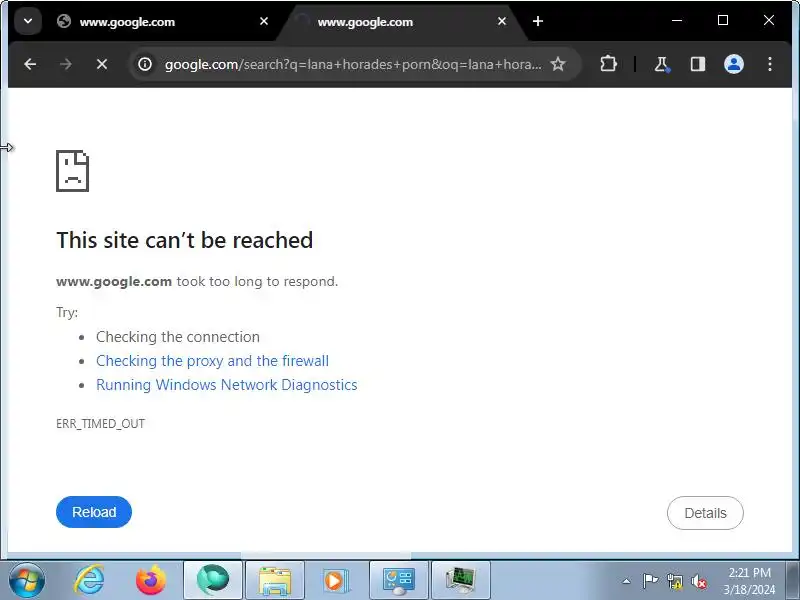Open Chrome Labs flask icon

click(x=662, y=64)
